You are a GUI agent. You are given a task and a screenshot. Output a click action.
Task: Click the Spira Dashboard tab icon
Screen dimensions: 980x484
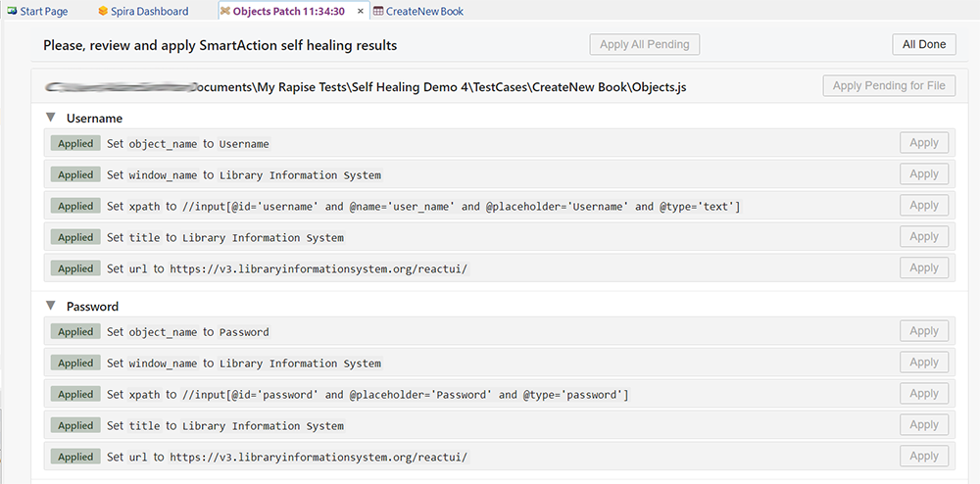(x=103, y=11)
